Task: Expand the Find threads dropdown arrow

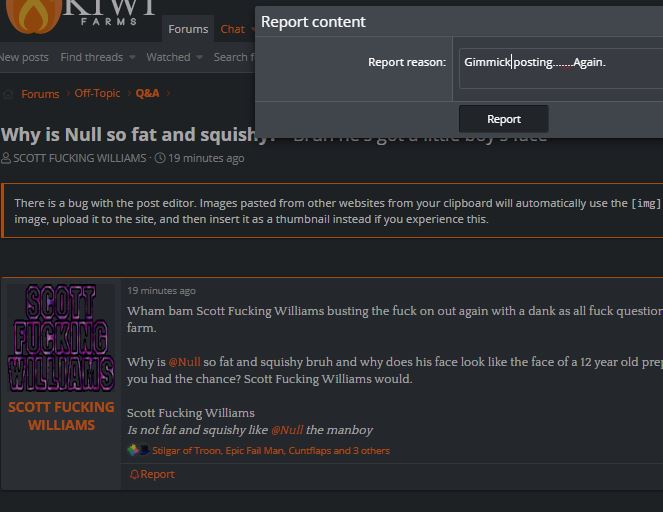Action: pyautogui.click(x=132, y=57)
